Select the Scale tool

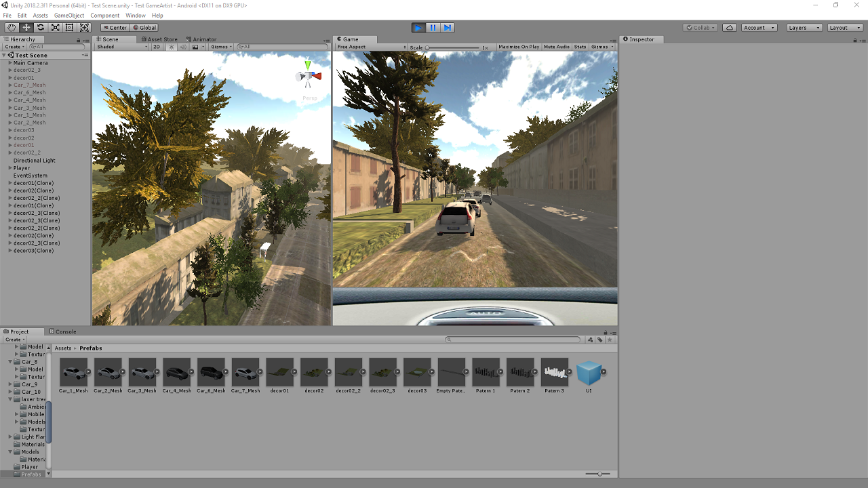click(x=56, y=27)
